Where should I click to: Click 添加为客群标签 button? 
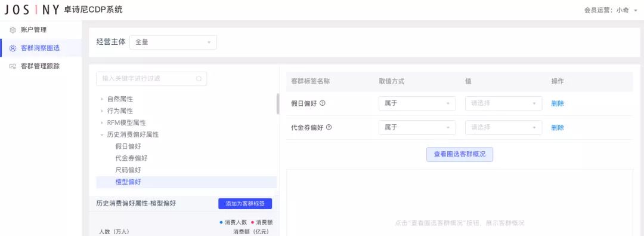coord(245,204)
